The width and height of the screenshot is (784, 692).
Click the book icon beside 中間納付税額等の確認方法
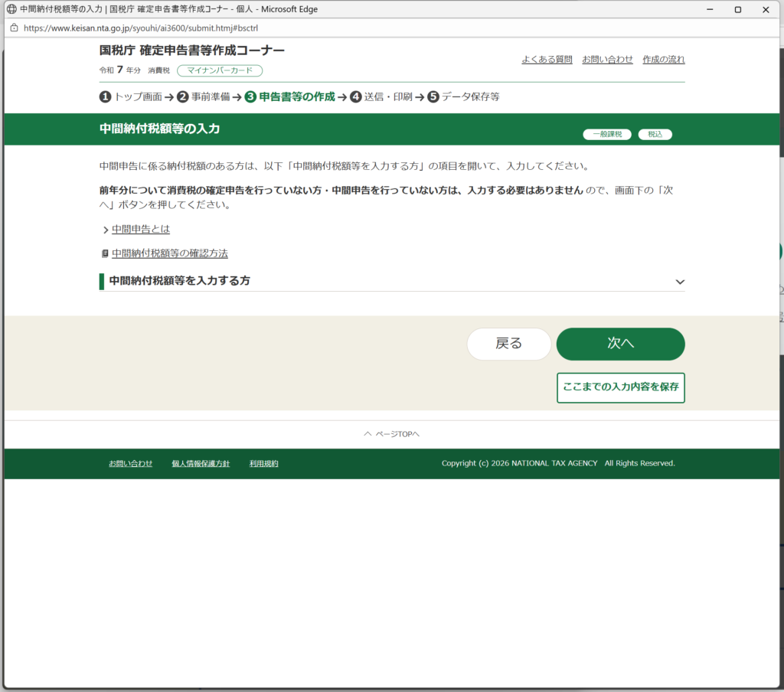(105, 253)
